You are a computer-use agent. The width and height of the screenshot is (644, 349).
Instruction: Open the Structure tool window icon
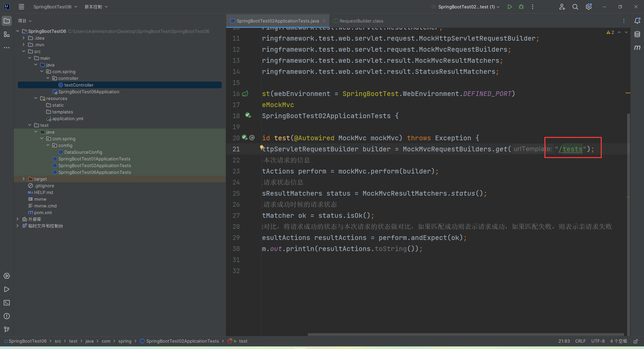click(x=7, y=34)
